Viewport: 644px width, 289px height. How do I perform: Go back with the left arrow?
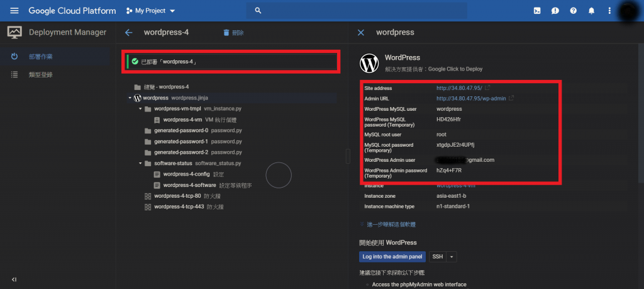click(x=128, y=33)
